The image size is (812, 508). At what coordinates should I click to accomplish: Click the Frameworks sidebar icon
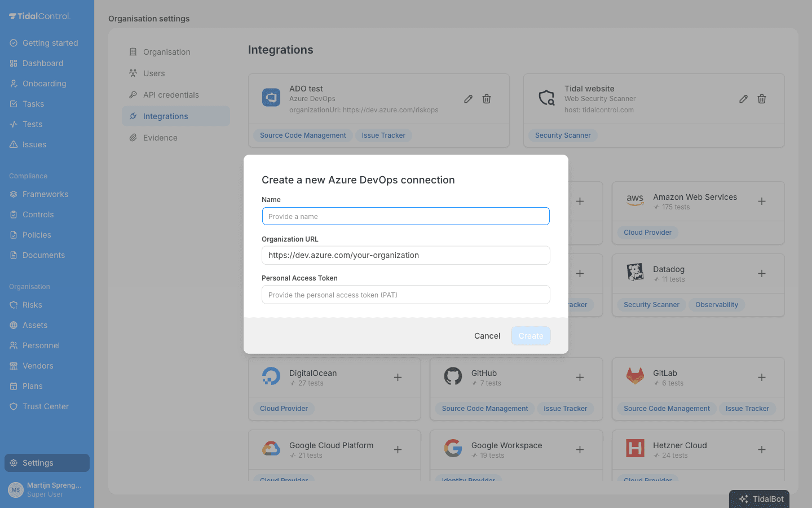pos(14,194)
